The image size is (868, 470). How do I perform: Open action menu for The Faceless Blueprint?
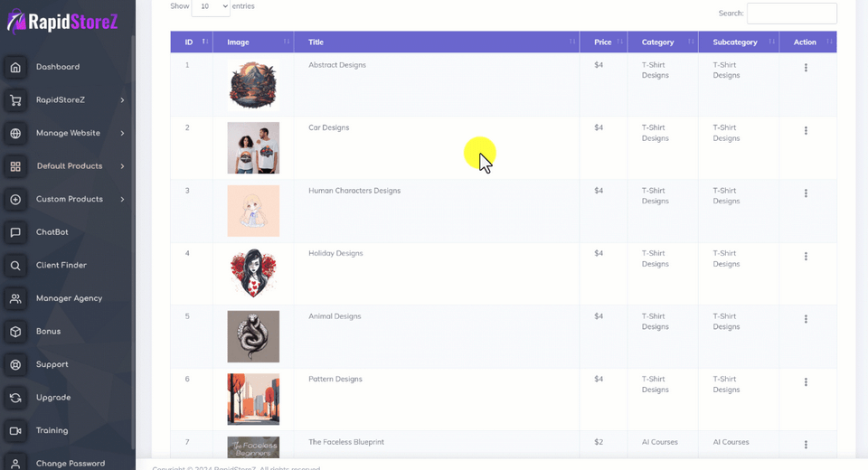coord(806,445)
